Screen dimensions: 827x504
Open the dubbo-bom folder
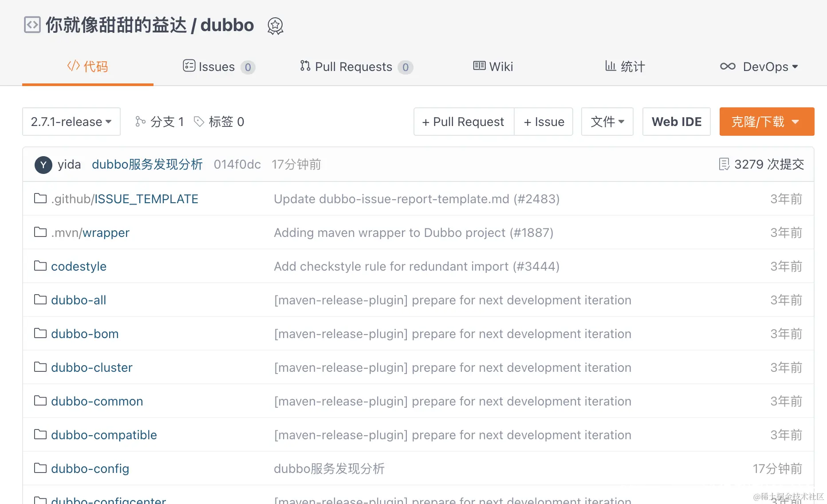click(85, 334)
